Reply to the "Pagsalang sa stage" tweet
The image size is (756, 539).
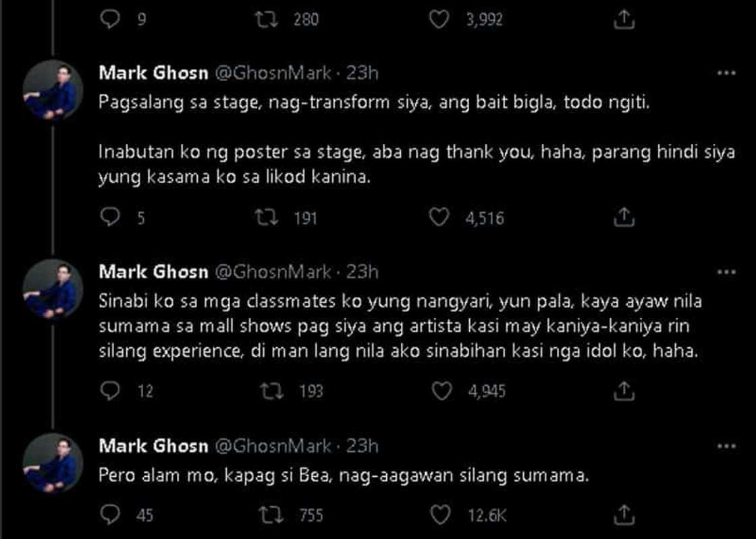click(109, 217)
